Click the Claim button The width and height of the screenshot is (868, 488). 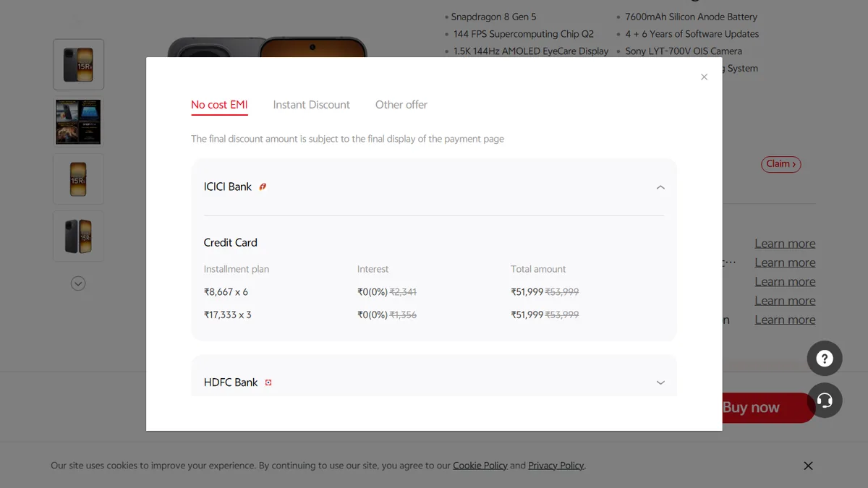pos(780,164)
